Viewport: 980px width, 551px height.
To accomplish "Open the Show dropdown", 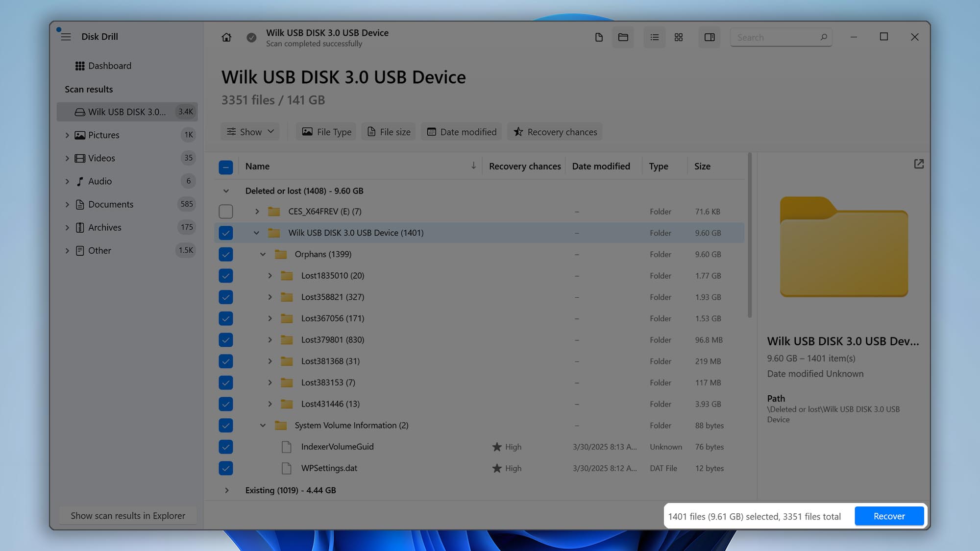I will [250, 131].
